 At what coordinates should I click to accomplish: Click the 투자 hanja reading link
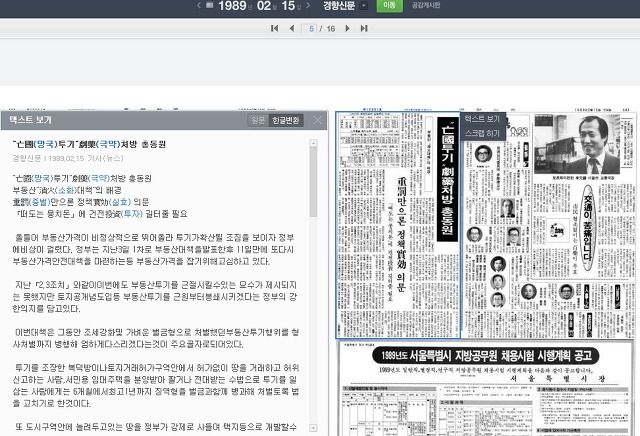(x=131, y=214)
